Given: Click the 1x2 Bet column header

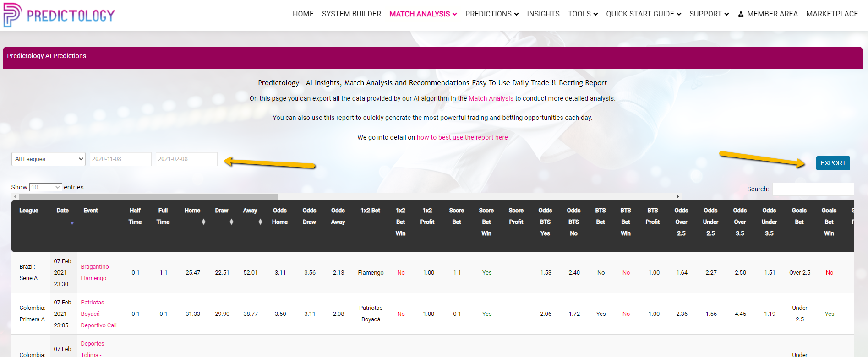Looking at the screenshot, I should click(370, 211).
